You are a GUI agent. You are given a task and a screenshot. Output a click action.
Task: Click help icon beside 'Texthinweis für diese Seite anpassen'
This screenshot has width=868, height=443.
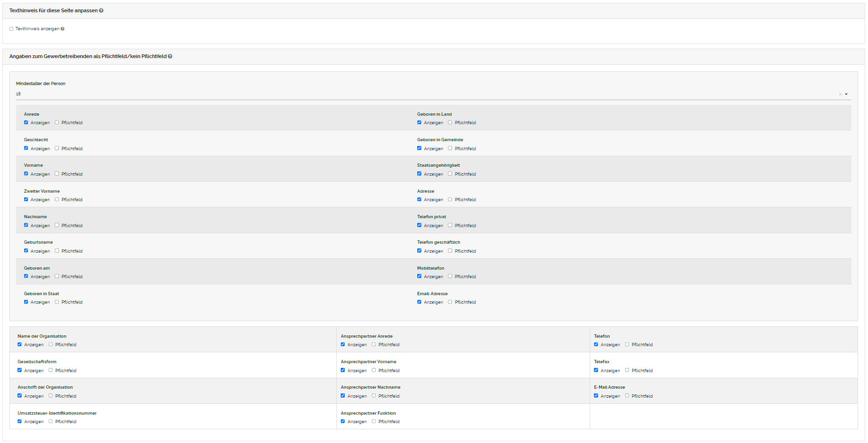coord(101,10)
